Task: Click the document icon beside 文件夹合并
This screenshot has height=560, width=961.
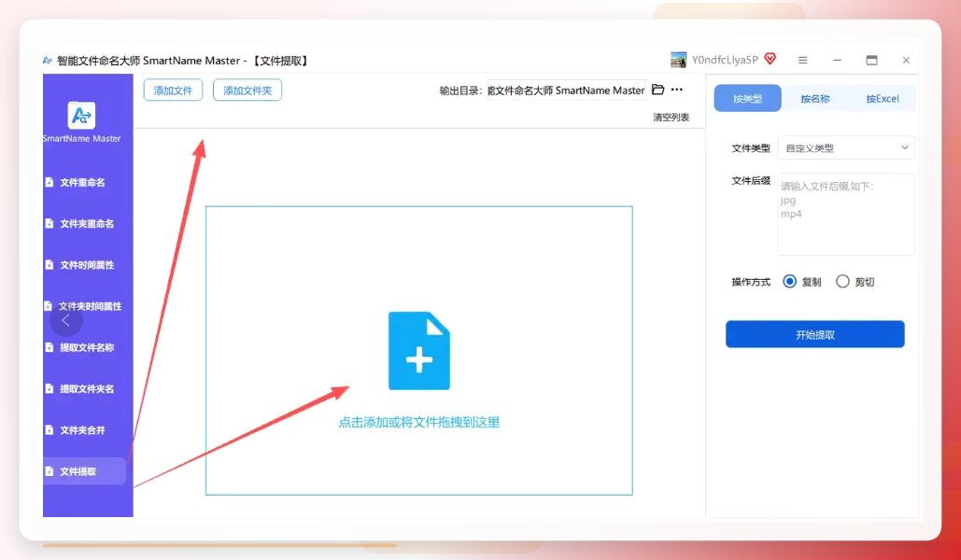Action: 49,429
